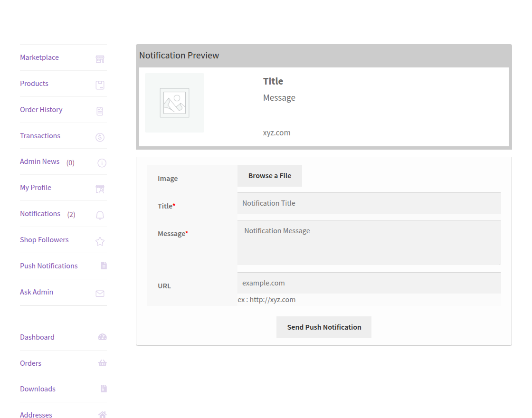Click Browse a File to upload an image
532x418 pixels.
coord(269,175)
